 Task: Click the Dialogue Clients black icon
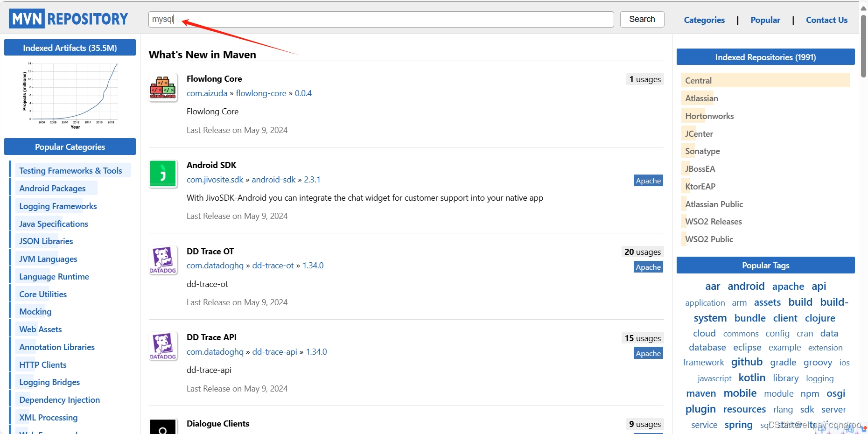[163, 426]
